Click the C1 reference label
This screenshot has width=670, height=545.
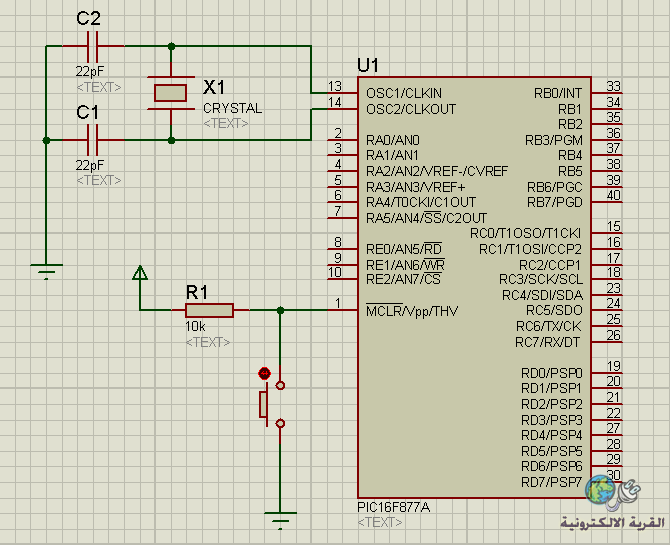point(88,112)
